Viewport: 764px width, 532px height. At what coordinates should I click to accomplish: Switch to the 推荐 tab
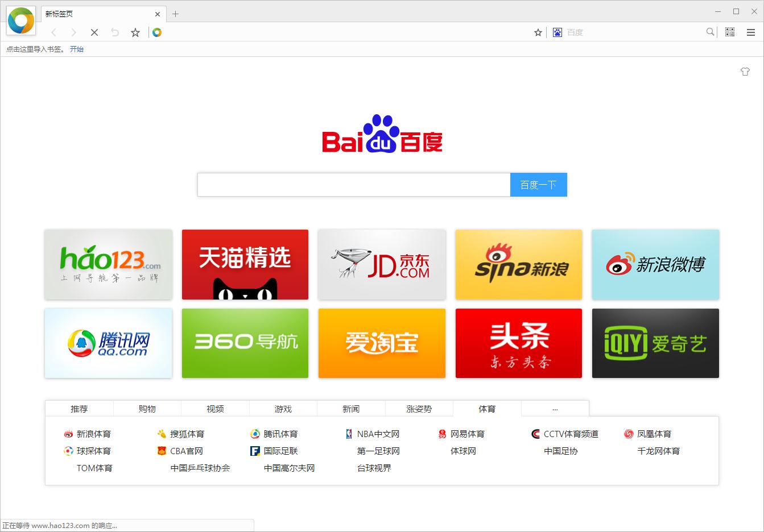tap(79, 409)
